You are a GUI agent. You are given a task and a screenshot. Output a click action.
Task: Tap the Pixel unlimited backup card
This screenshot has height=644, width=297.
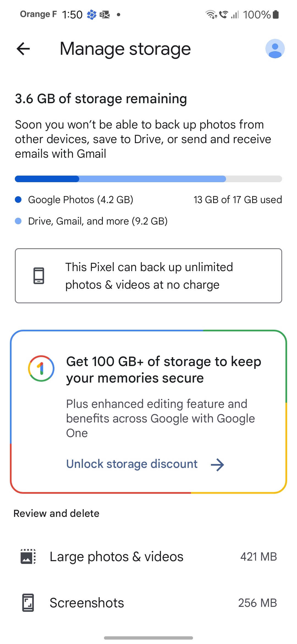pos(148,276)
